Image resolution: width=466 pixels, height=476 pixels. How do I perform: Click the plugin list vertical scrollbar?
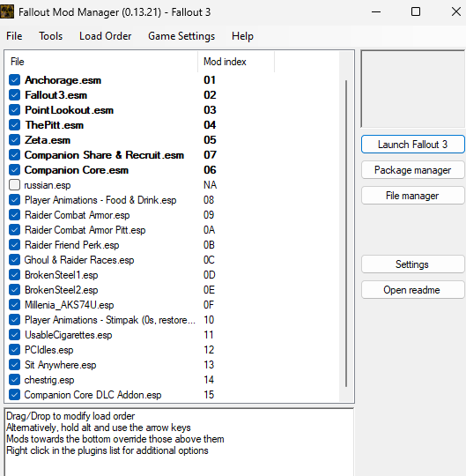[x=346, y=234]
